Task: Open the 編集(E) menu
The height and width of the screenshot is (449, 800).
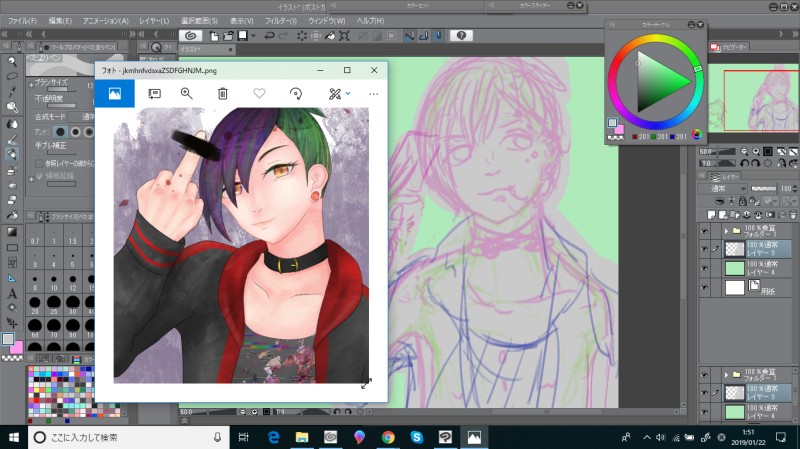Action: (x=60, y=21)
